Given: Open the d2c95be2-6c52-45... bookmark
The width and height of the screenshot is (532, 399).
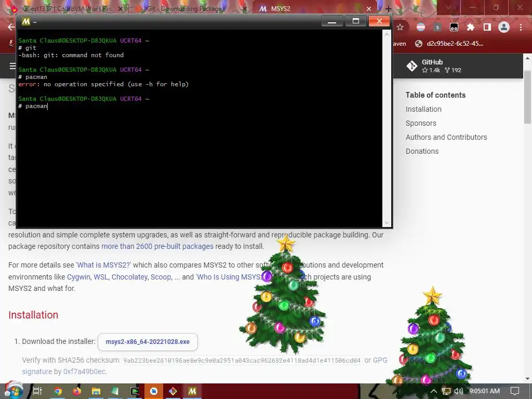Looking at the screenshot, I should tap(449, 44).
